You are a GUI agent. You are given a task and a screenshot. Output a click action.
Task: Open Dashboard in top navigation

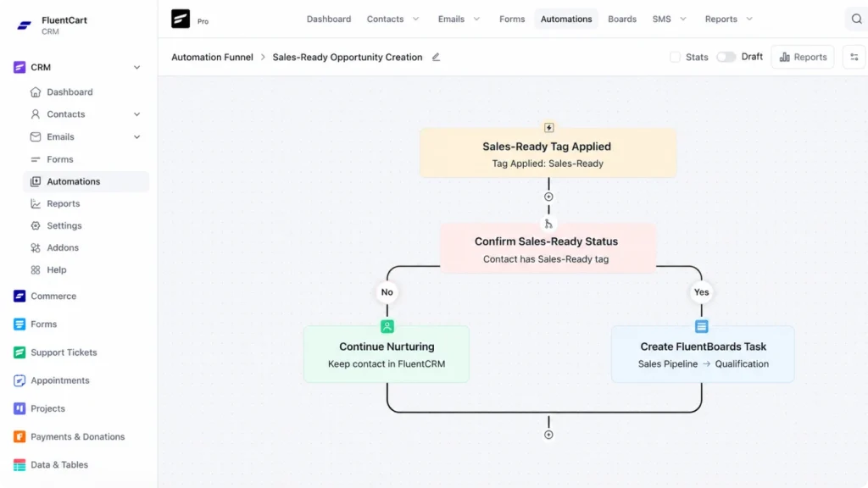[x=329, y=19]
